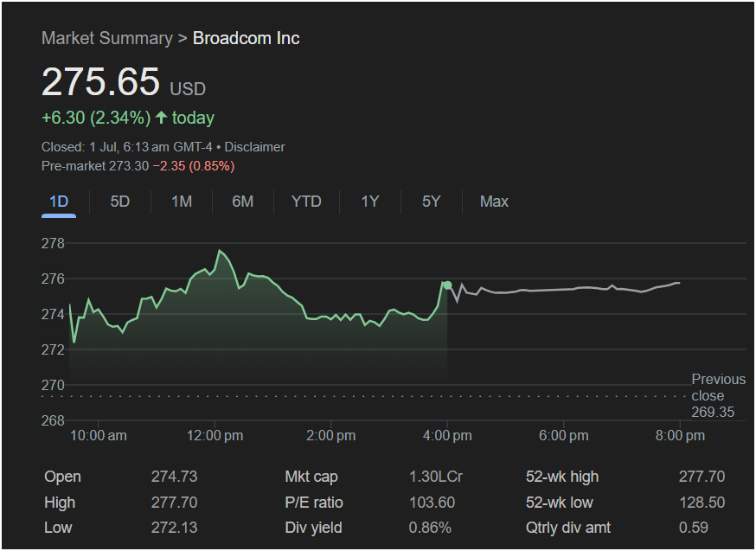Open the Disclaimer link
The image size is (756, 551).
tap(254, 147)
